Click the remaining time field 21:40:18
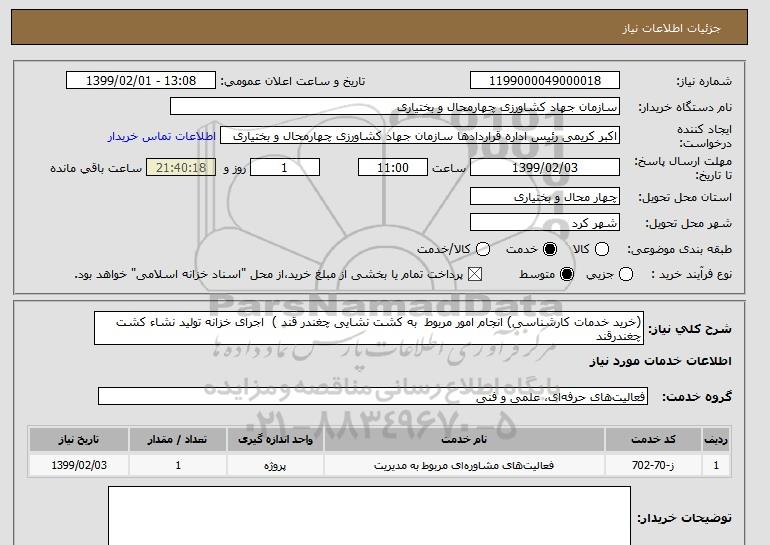 [x=181, y=167]
